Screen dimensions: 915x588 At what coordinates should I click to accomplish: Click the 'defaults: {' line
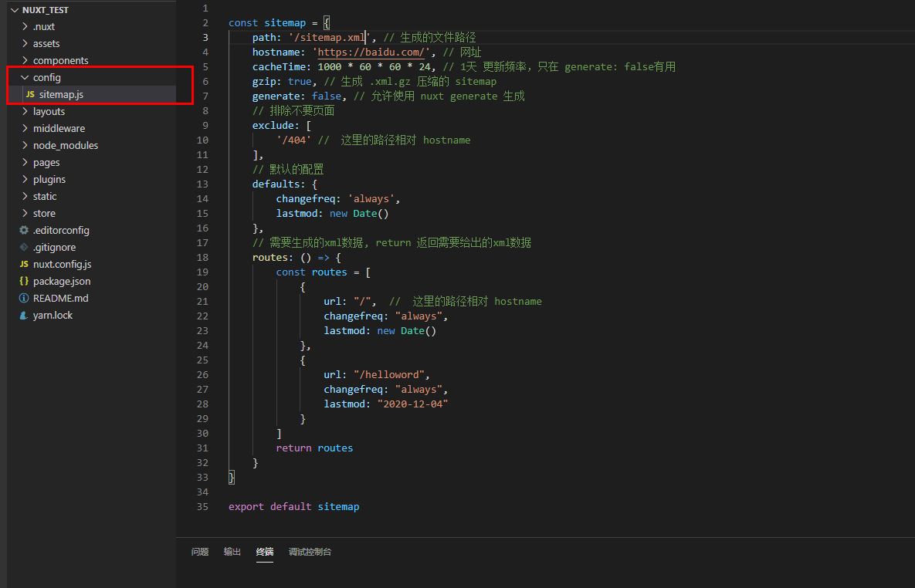(x=285, y=184)
